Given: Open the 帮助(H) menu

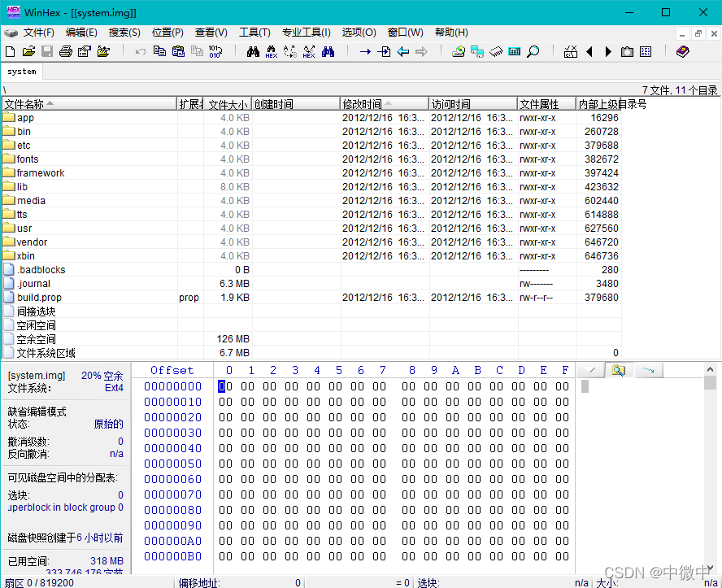Looking at the screenshot, I should (x=452, y=33).
